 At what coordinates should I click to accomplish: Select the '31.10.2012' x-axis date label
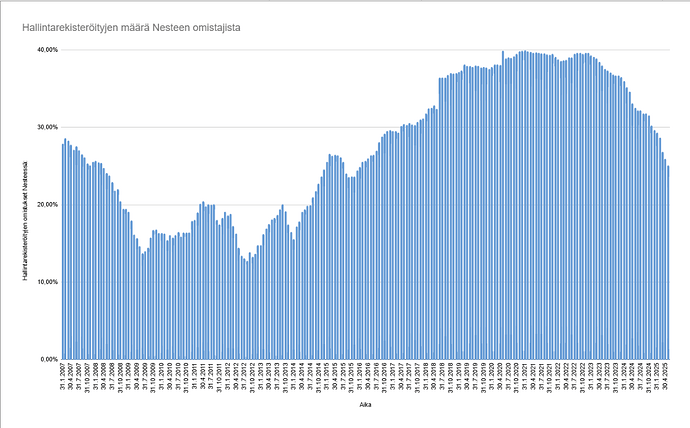coord(253,378)
